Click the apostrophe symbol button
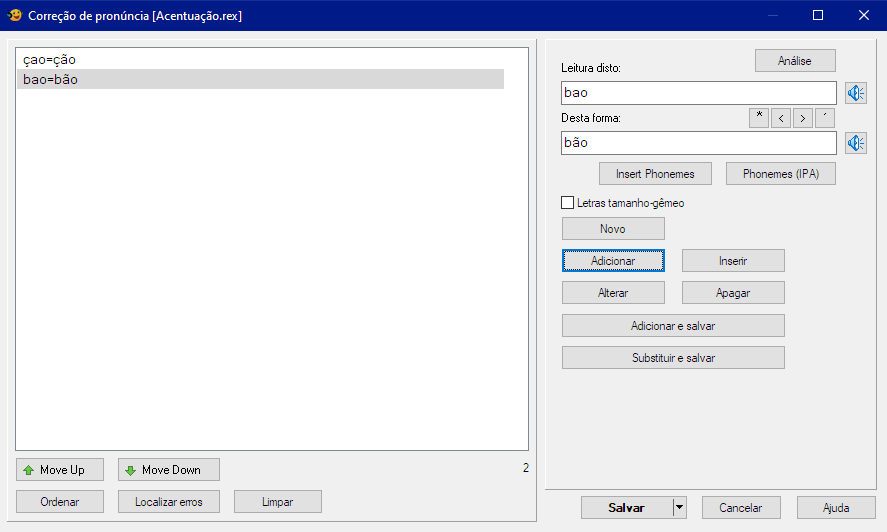 pos(824,118)
